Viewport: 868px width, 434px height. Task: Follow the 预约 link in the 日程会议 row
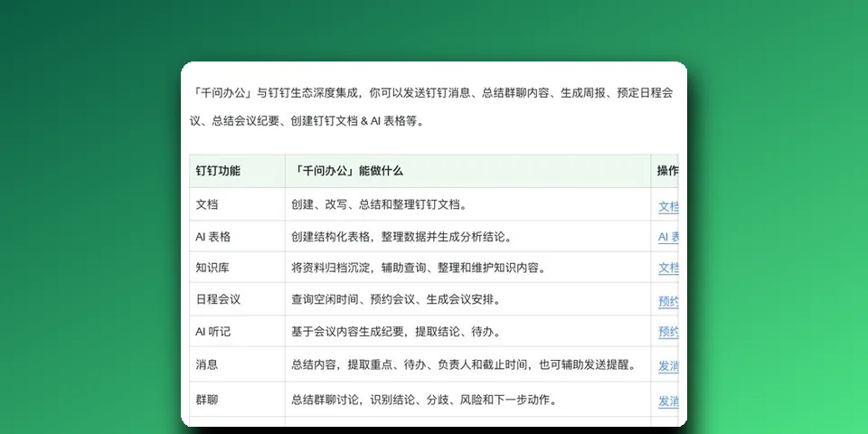tap(668, 302)
